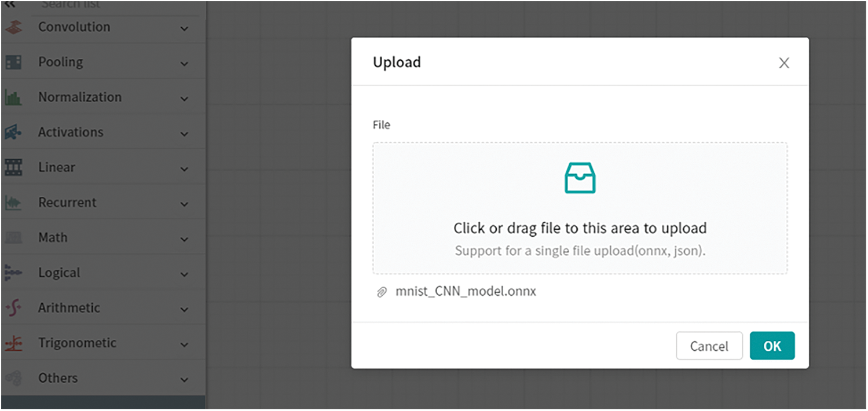Open uploaded file mnist_CNN_model.onnx
The image size is (868, 411).
point(466,292)
